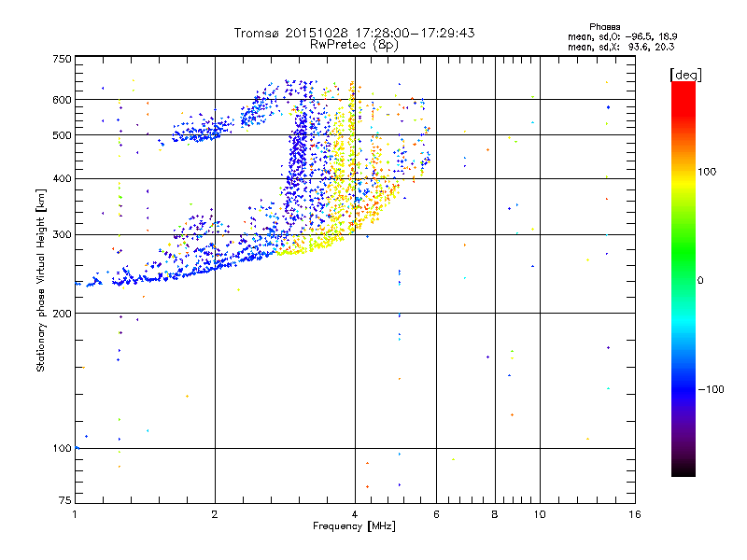This screenshot has width=747, height=560.
Task: Click the colorbar tick label "100"
Action: (707, 172)
